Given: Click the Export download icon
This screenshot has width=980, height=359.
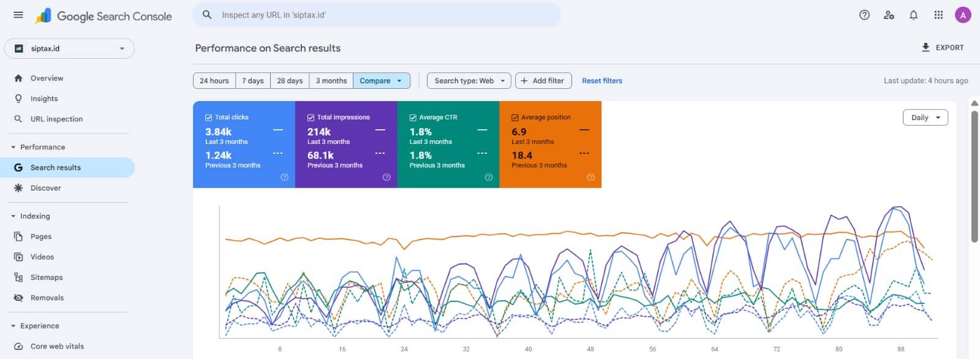Looking at the screenshot, I should [925, 47].
